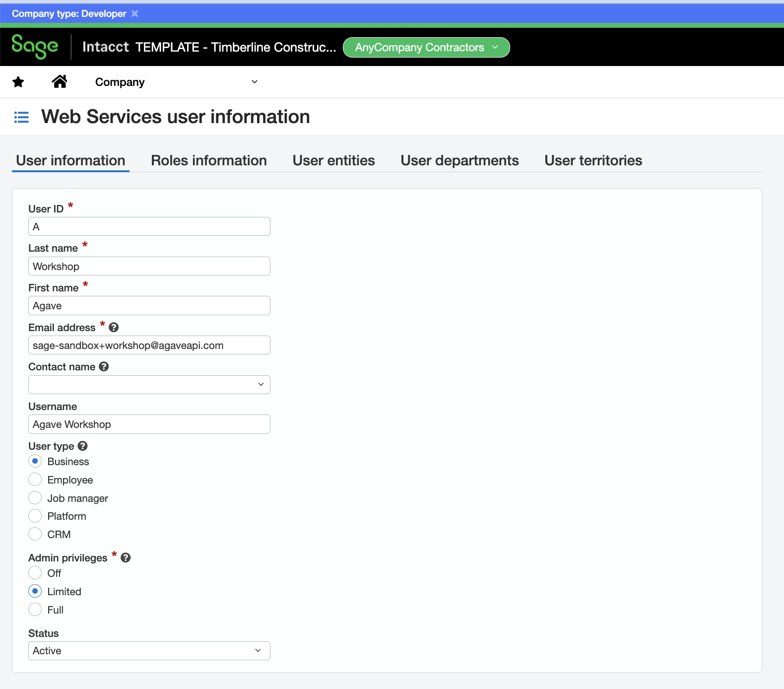Set Admin privileges to Limited
This screenshot has height=689, width=784.
[x=35, y=591]
